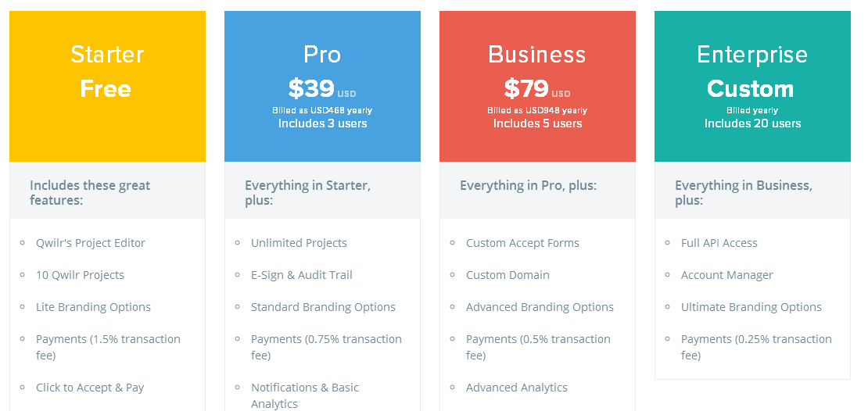Image resolution: width=868 pixels, height=411 pixels.
Task: Click Advanced Analytics in Business plan
Action: (x=516, y=388)
